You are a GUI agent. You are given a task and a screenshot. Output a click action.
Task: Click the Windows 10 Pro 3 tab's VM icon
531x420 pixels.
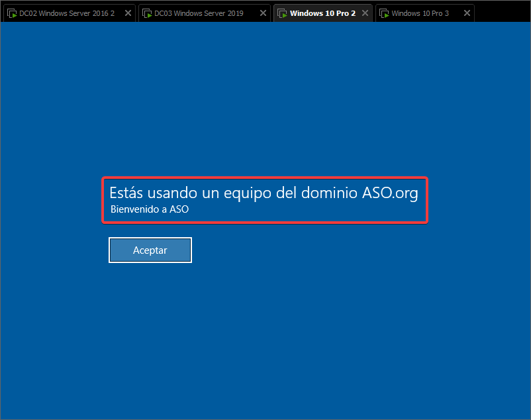pyautogui.click(x=384, y=13)
